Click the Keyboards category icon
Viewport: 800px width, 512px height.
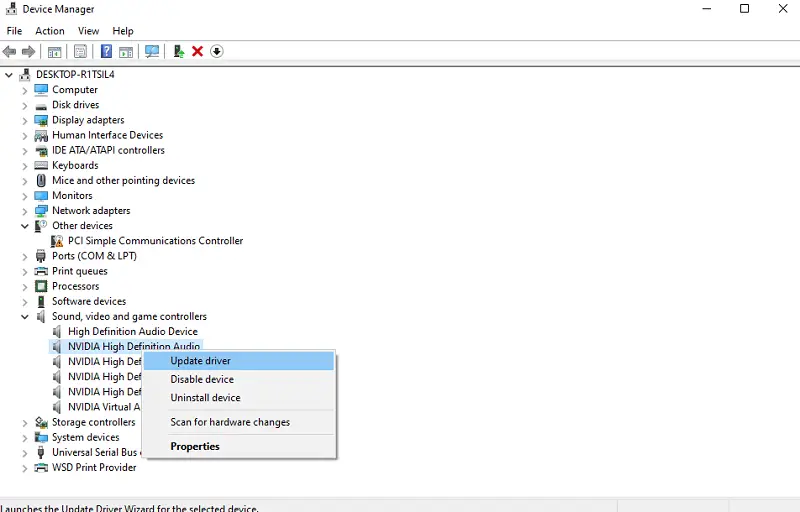point(41,166)
